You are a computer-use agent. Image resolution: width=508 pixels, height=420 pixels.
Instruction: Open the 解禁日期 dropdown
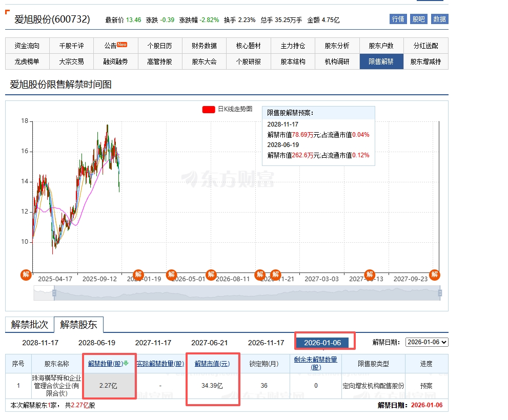coord(426,342)
